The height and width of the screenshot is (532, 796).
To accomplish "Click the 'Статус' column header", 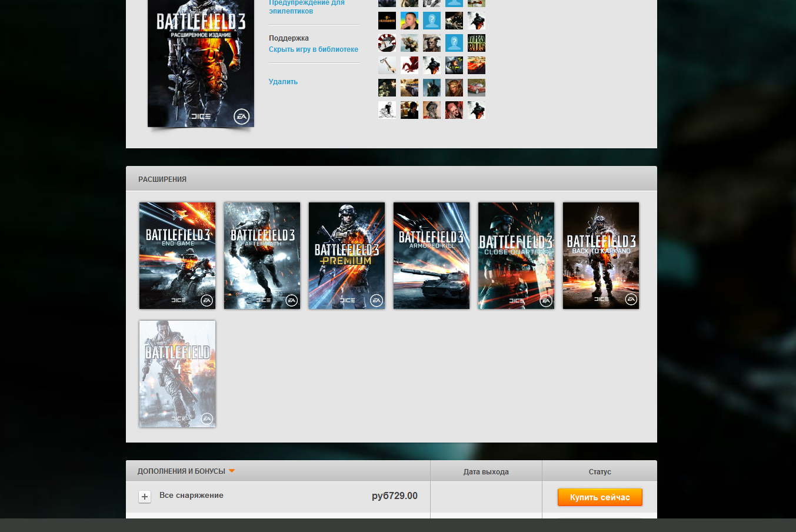I will pyautogui.click(x=600, y=471).
